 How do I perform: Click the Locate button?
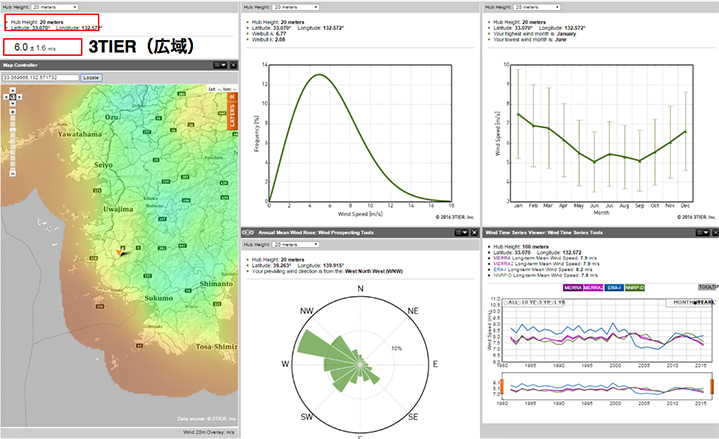coord(91,78)
